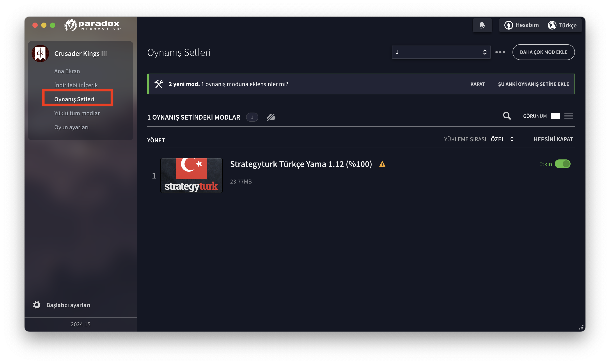
Task: Switch to compact list view icon
Action: (x=569, y=116)
